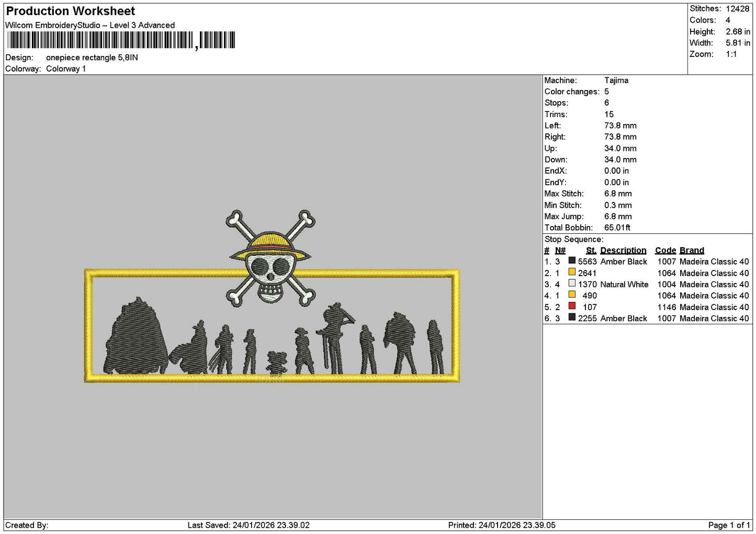Click the St. column header

[x=591, y=251]
